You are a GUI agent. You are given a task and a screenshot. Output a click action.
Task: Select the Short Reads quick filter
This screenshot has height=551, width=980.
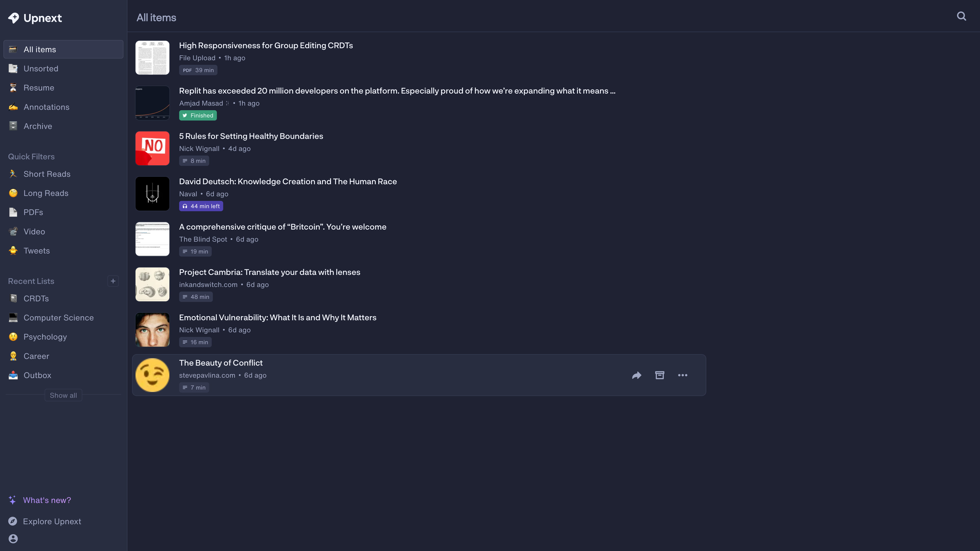(x=47, y=174)
